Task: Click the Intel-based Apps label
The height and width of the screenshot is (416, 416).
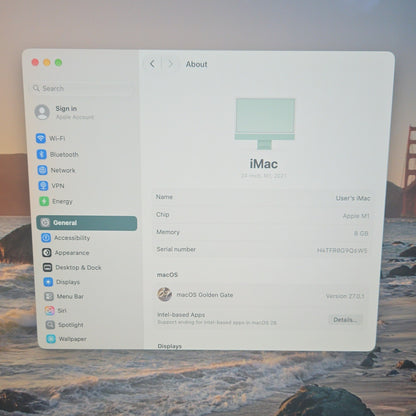Action: 181,315
